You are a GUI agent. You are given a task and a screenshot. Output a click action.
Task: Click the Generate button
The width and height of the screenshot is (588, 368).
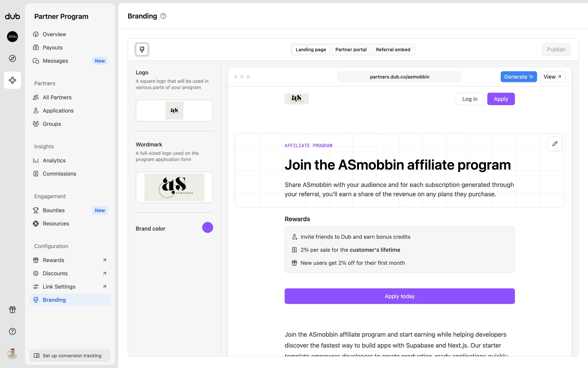point(518,77)
